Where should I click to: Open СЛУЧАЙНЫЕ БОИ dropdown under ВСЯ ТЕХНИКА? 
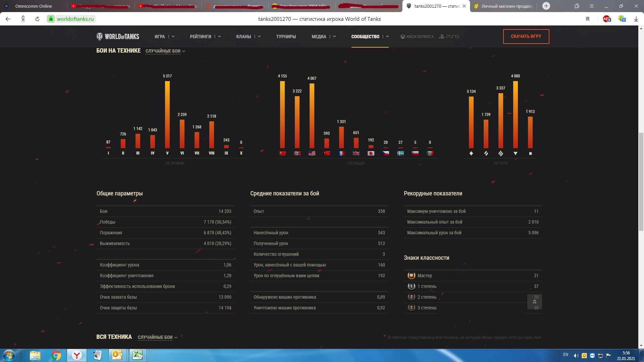click(x=158, y=337)
